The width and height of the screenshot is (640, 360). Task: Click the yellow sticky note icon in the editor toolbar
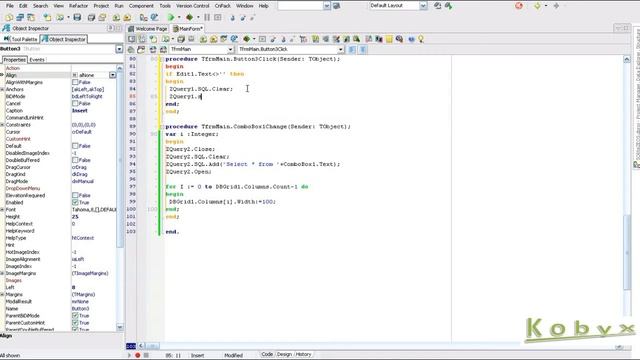[389, 39]
